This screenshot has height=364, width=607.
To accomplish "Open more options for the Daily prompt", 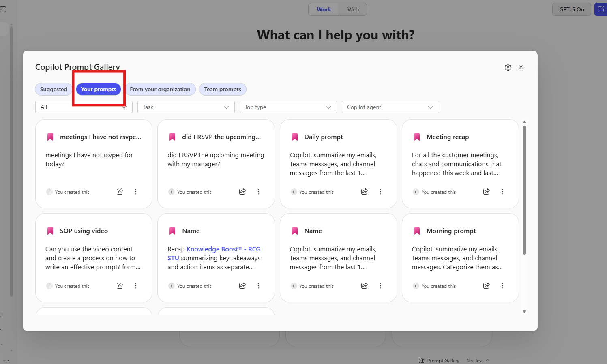I will tap(380, 191).
